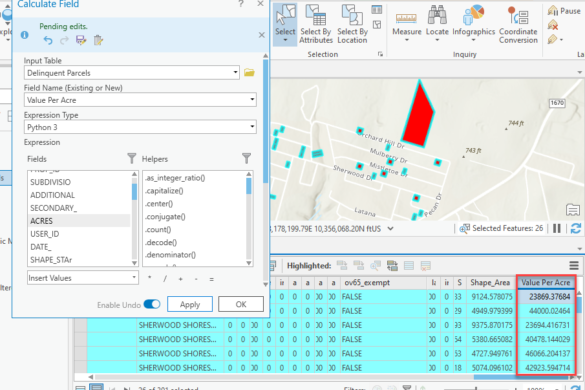Expand the Infographics dropdown arrow
585x390 pixels.
[473, 40]
